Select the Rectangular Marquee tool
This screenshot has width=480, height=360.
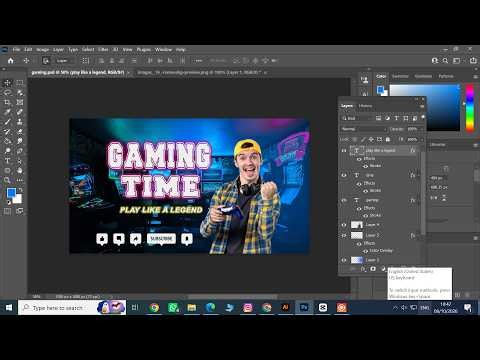(x=20, y=83)
